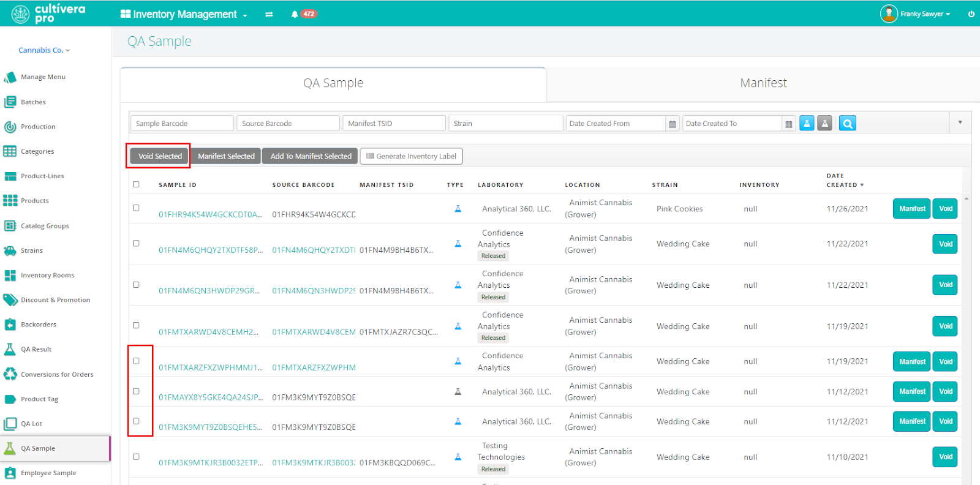Switch to the Manifest tab
980x485 pixels.
coord(763,83)
